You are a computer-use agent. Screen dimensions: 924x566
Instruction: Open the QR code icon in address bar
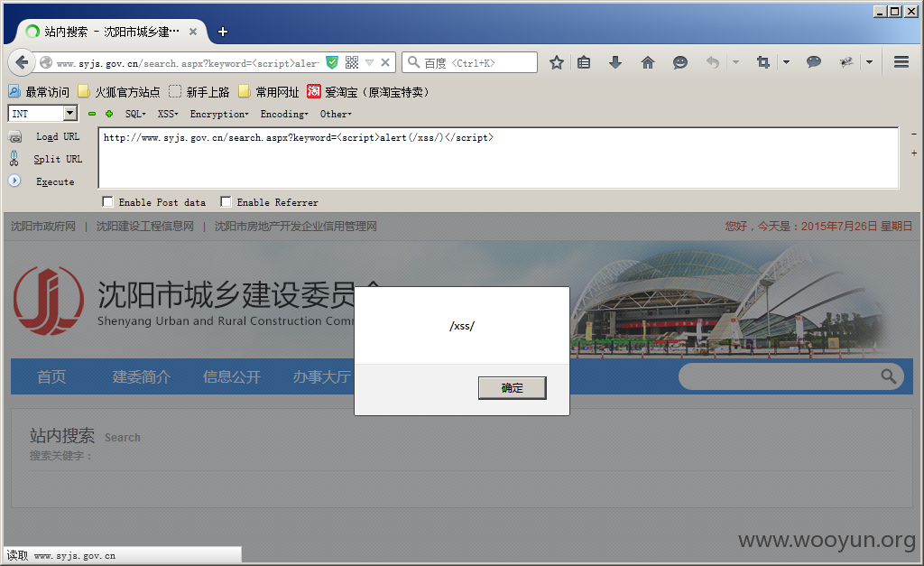point(352,62)
